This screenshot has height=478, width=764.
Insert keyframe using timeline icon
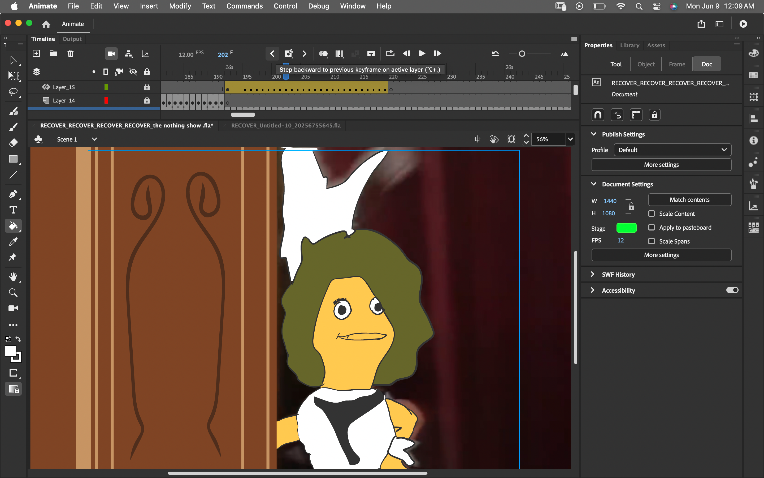pos(289,54)
